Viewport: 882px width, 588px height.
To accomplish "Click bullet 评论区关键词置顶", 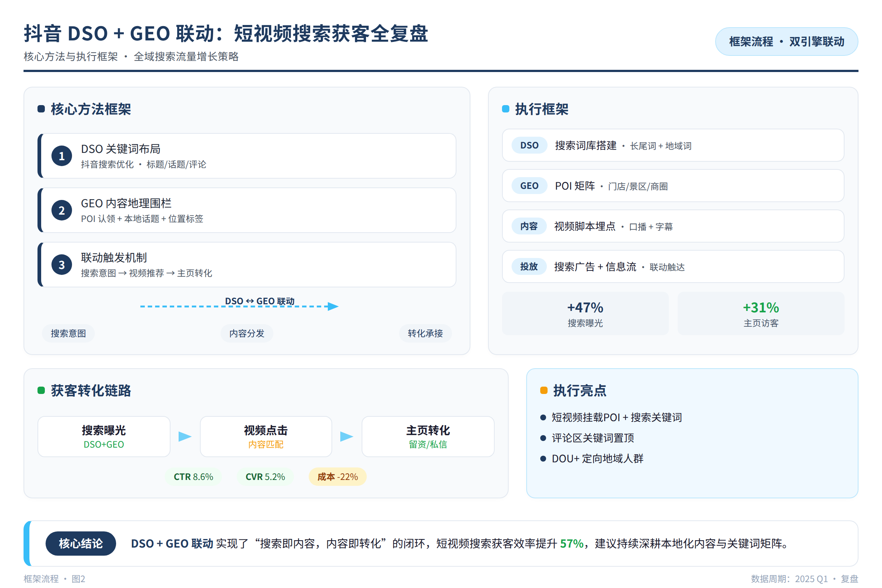I will (x=593, y=438).
